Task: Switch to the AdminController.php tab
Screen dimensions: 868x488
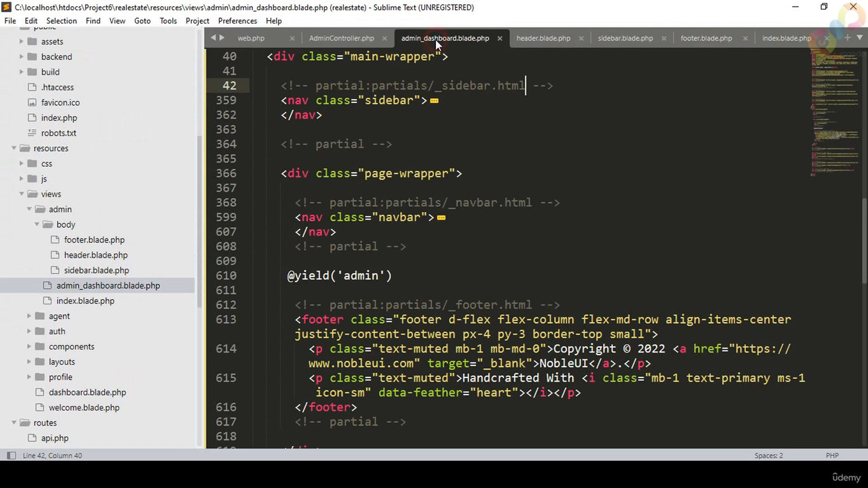Action: (341, 38)
